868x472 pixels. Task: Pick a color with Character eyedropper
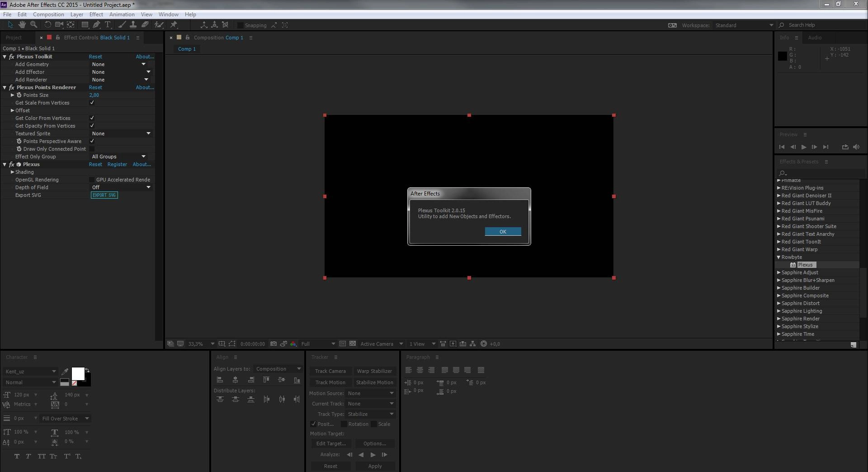[x=65, y=372]
